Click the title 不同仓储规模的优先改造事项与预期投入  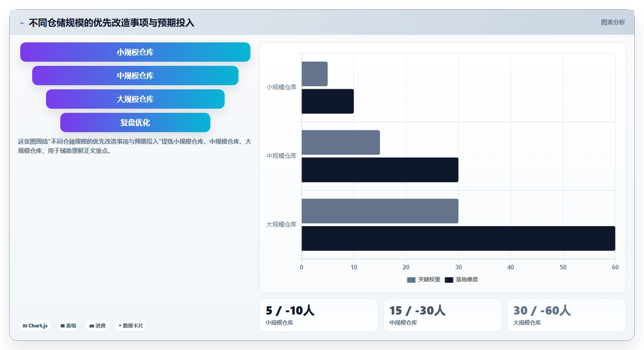tap(111, 23)
